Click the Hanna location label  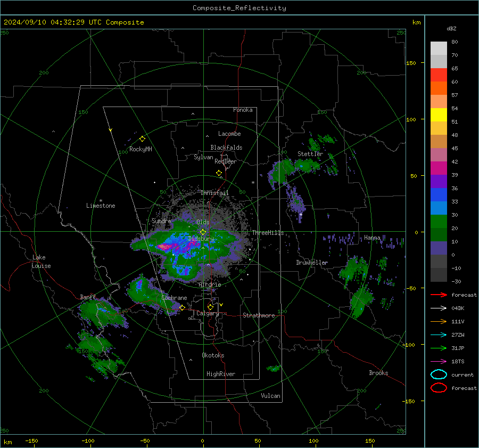372,238
